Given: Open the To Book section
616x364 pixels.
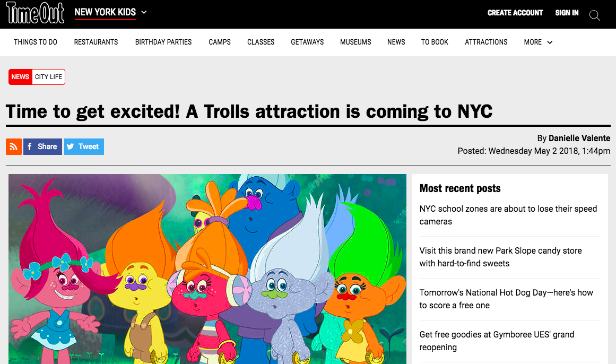Looking at the screenshot, I should point(435,42).
